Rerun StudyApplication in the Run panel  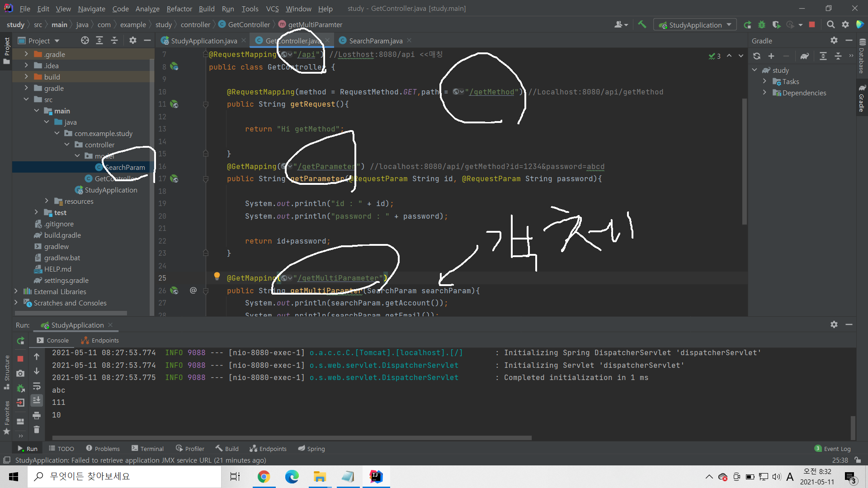click(x=20, y=341)
